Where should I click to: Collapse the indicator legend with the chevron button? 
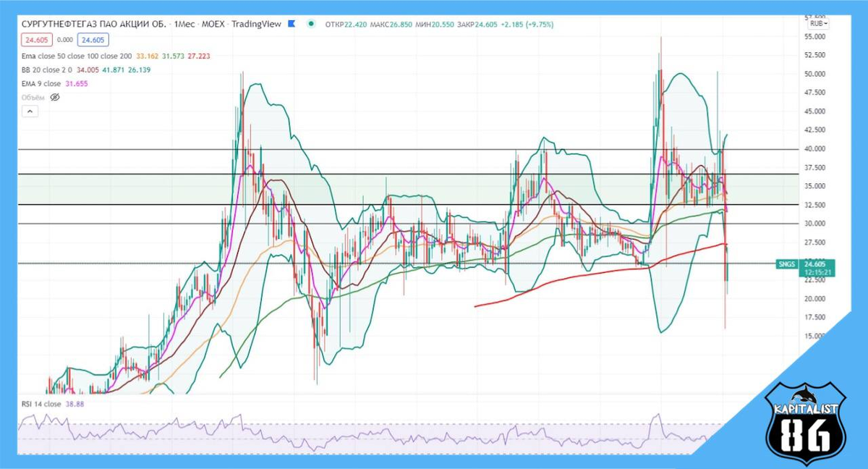(x=29, y=111)
